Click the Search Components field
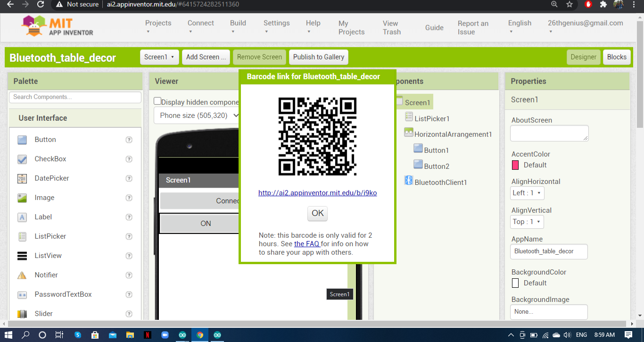644x342 pixels. point(75,97)
